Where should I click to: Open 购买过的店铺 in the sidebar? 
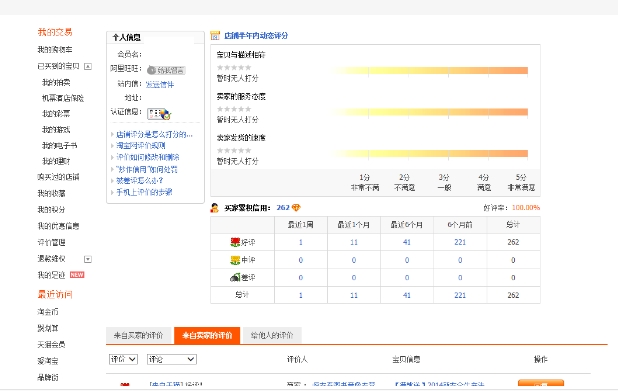tap(58, 177)
